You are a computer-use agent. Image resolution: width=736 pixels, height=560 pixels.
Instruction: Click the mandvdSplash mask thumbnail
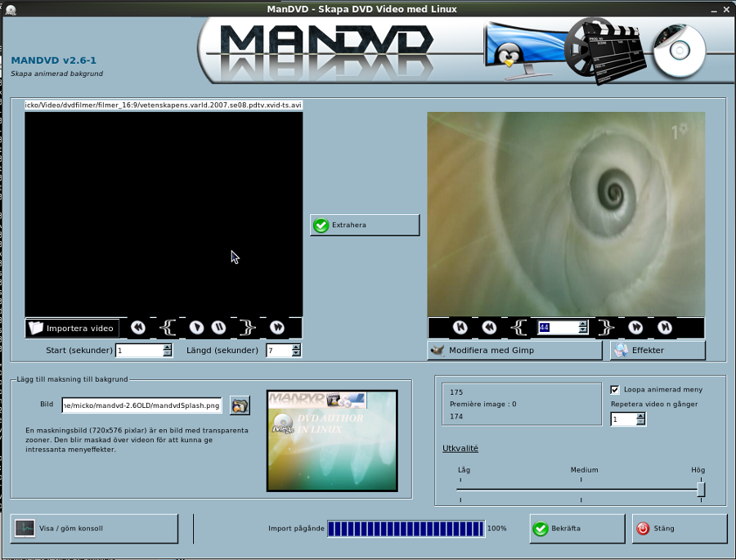point(332,441)
